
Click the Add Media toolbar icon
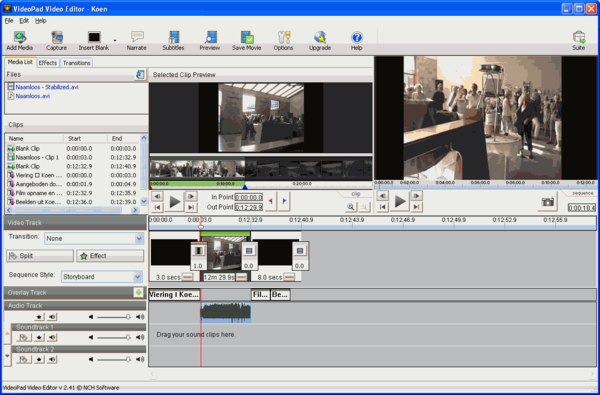pyautogui.click(x=20, y=41)
